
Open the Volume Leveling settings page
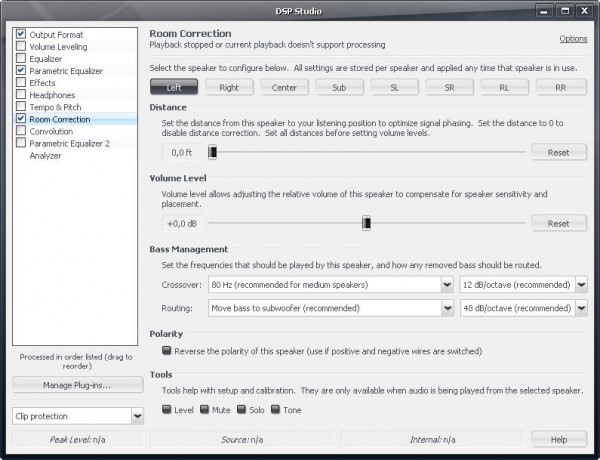(58, 47)
